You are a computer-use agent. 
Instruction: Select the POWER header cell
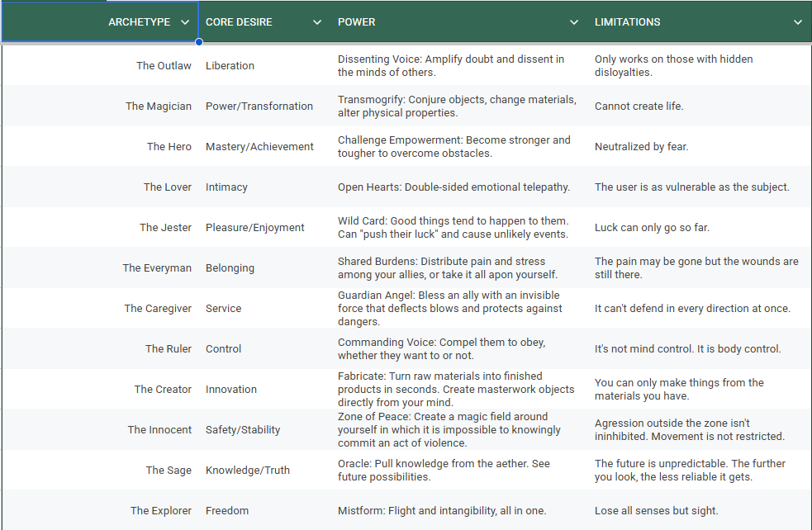[458, 21]
